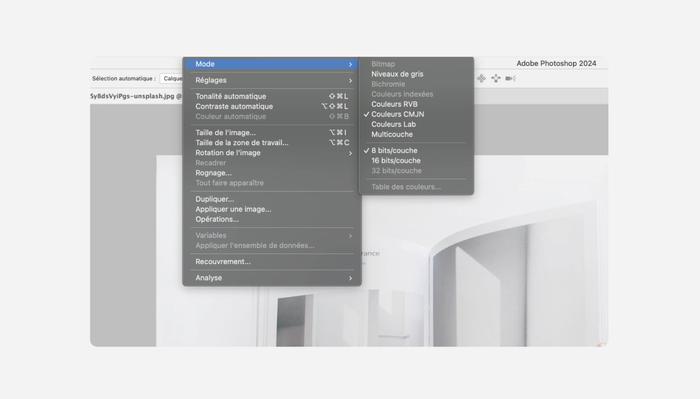Click the unsplash.jpg document tab
700x399 pixels.
pyautogui.click(x=136, y=96)
